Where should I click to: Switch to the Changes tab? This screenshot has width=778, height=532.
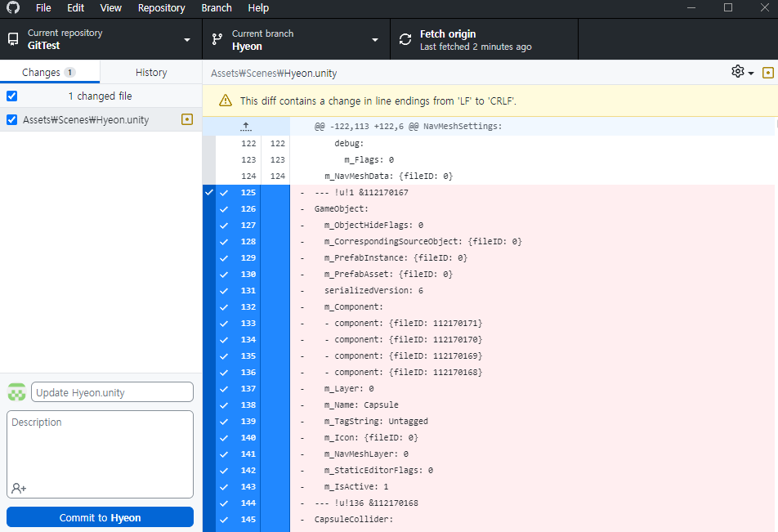click(x=50, y=73)
